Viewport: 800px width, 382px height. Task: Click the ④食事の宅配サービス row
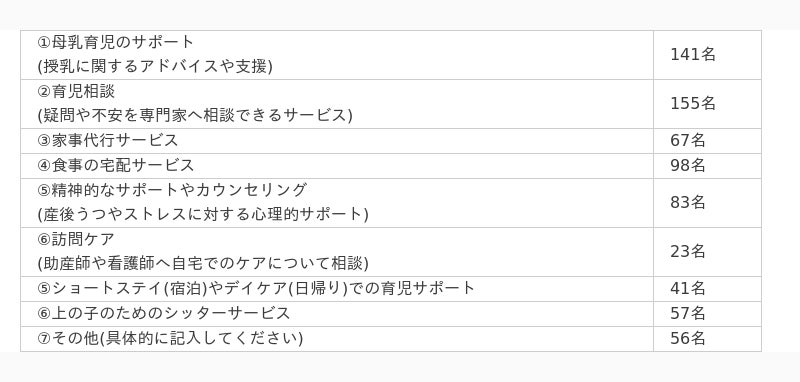click(x=337, y=165)
